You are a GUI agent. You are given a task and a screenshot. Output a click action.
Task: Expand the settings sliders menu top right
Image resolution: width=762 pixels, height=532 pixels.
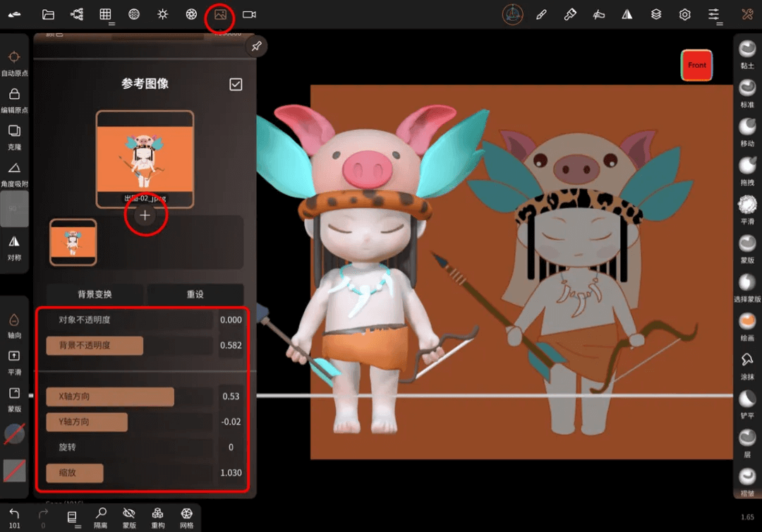(714, 15)
